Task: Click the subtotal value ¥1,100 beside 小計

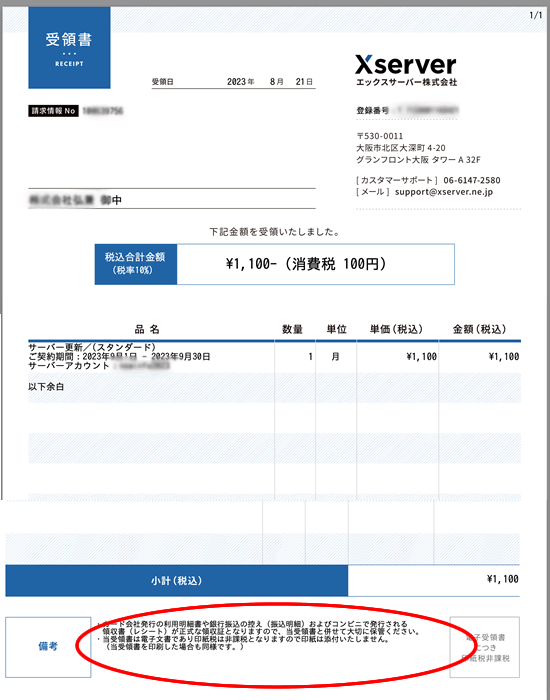Action: point(503,579)
